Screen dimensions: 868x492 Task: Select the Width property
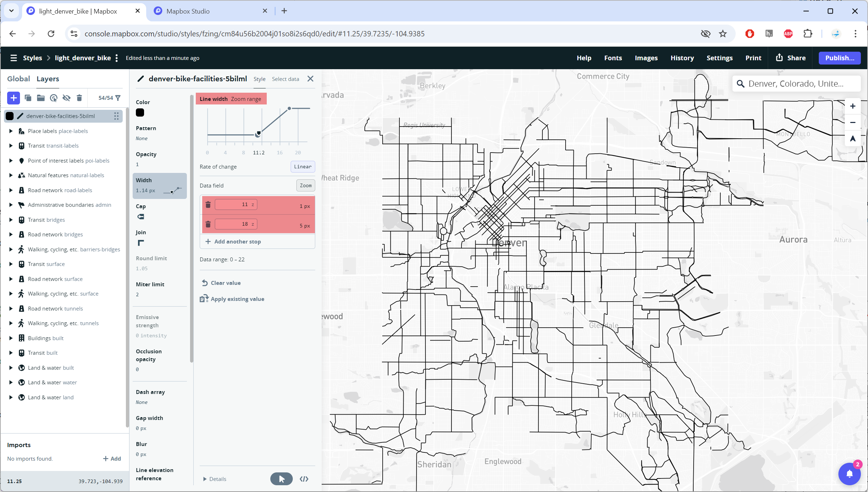pyautogui.click(x=160, y=185)
